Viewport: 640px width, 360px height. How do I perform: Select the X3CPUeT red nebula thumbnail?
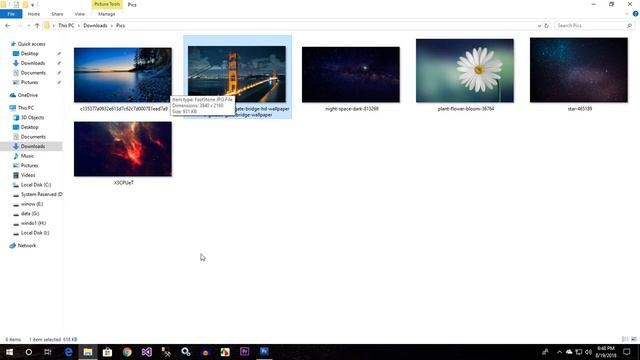pyautogui.click(x=123, y=149)
